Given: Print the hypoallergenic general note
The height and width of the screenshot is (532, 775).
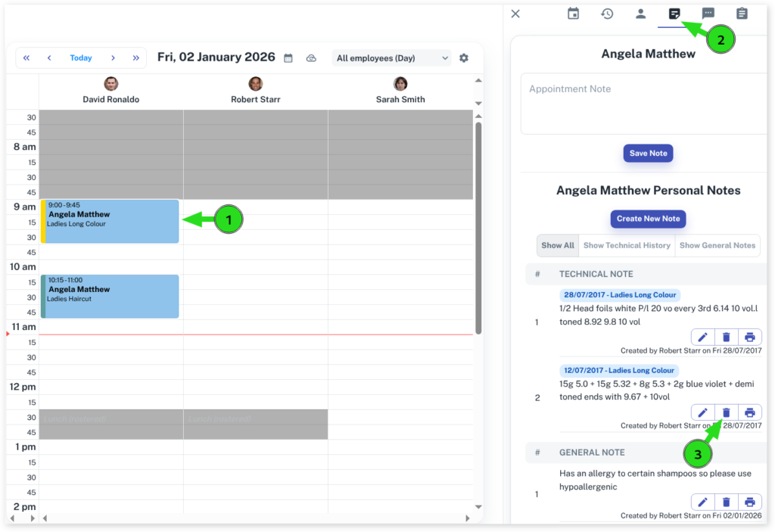Looking at the screenshot, I should 749,502.
